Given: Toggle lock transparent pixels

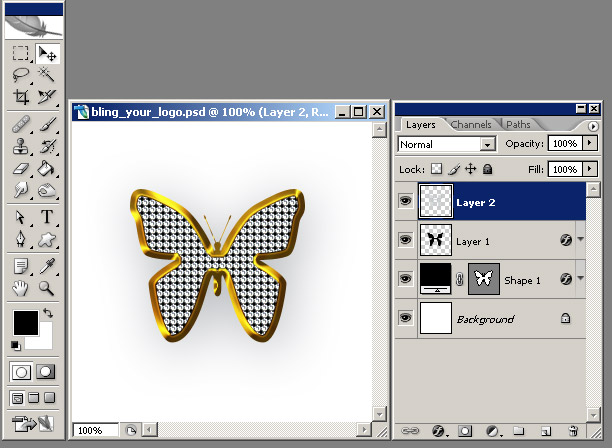Looking at the screenshot, I should pyautogui.click(x=436, y=169).
